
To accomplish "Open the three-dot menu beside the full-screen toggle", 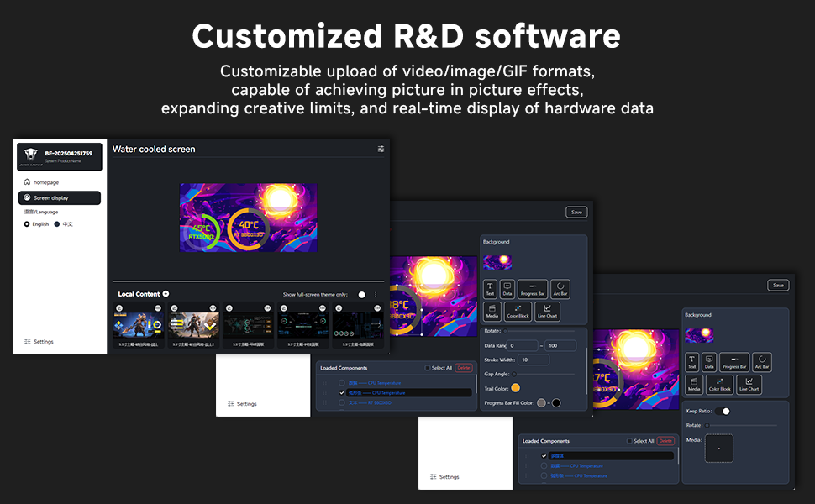I will click(x=376, y=295).
